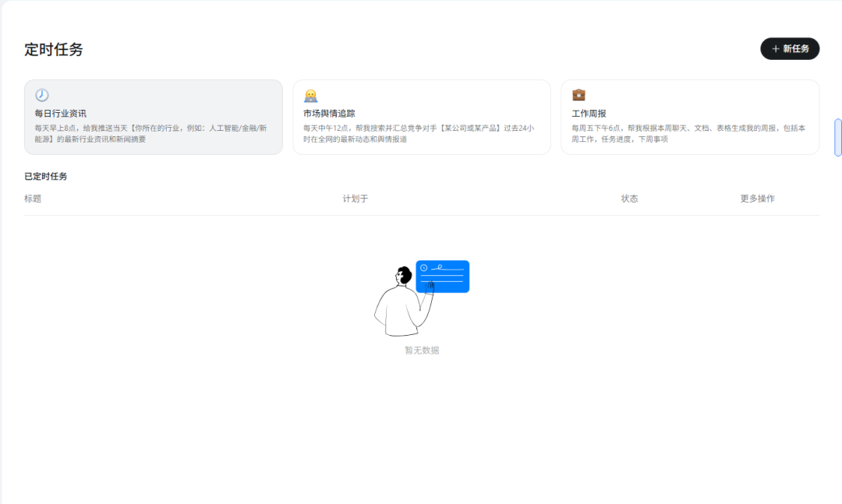842x504 pixels.
Task: Click the 已定时任务 section heading
Action: tap(44, 176)
